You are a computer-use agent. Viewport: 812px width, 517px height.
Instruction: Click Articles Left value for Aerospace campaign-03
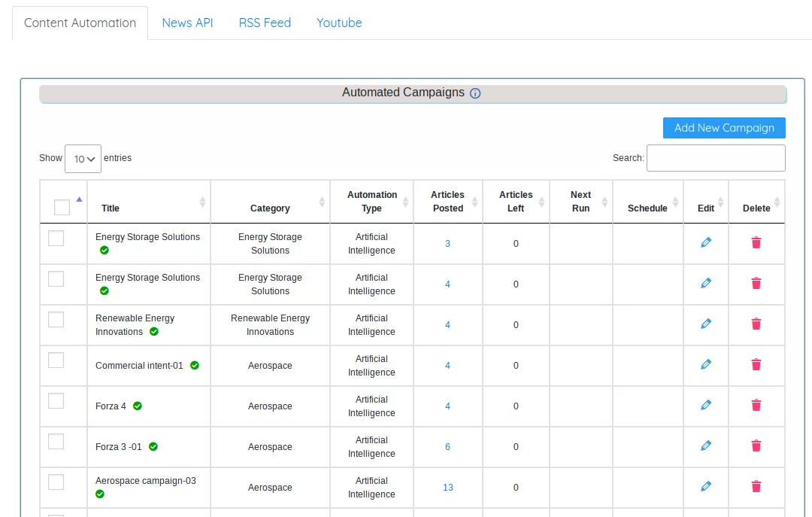tap(516, 488)
